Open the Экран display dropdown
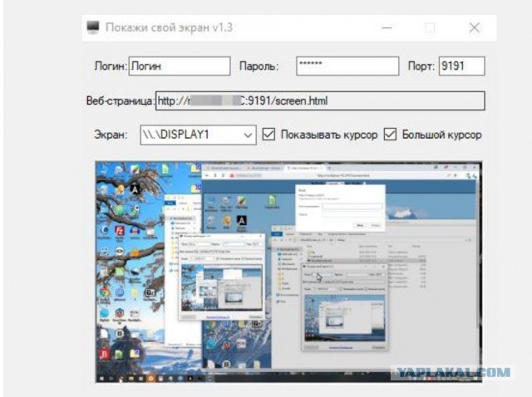The height and width of the screenshot is (397, 532). pos(198,135)
